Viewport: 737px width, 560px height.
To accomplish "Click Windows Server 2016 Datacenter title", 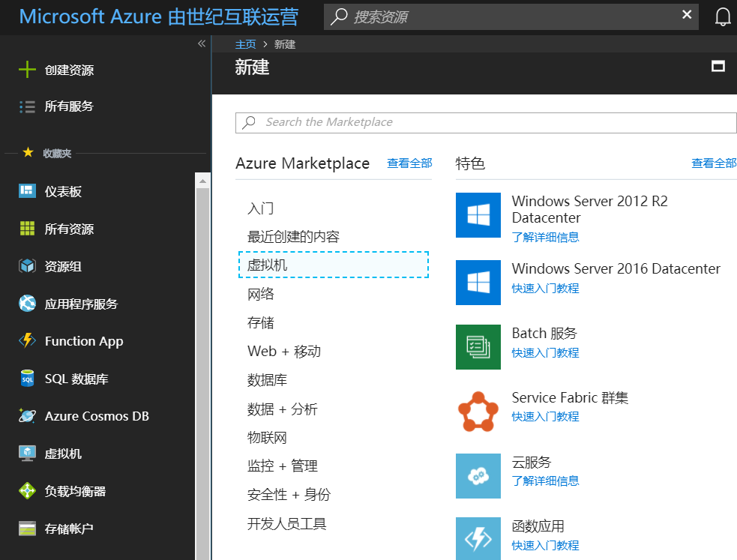I will coord(616,268).
